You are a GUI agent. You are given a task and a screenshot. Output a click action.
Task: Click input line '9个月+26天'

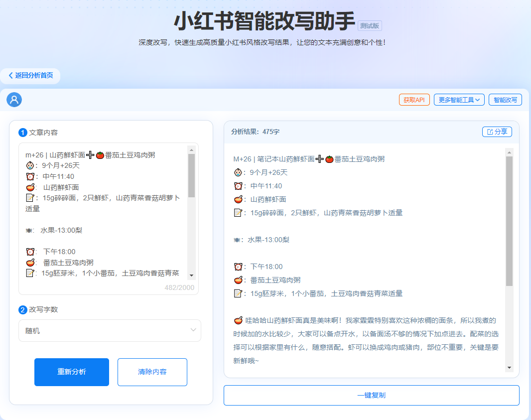(x=61, y=165)
